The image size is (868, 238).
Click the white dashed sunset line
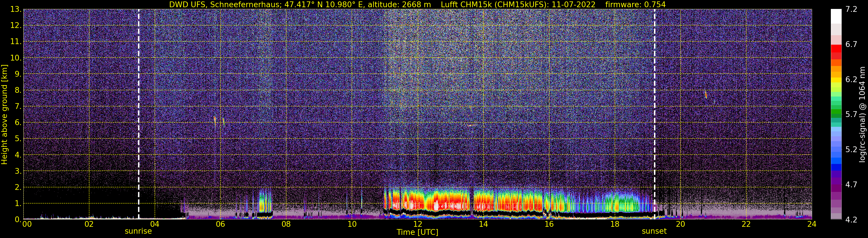click(x=654, y=114)
